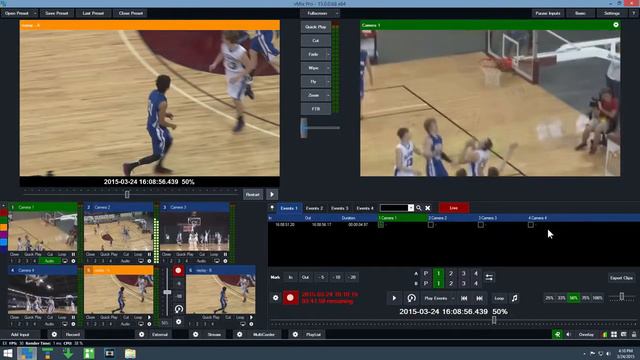Play the orange replay A input
The image size is (640, 360).
click(x=149, y=317)
